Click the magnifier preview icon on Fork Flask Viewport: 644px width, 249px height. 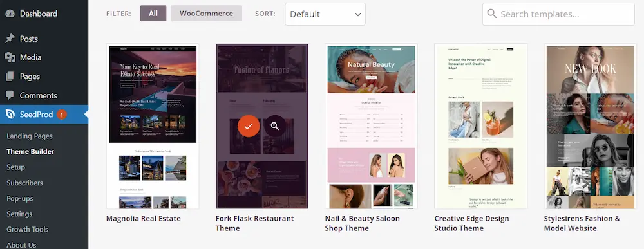click(x=275, y=126)
